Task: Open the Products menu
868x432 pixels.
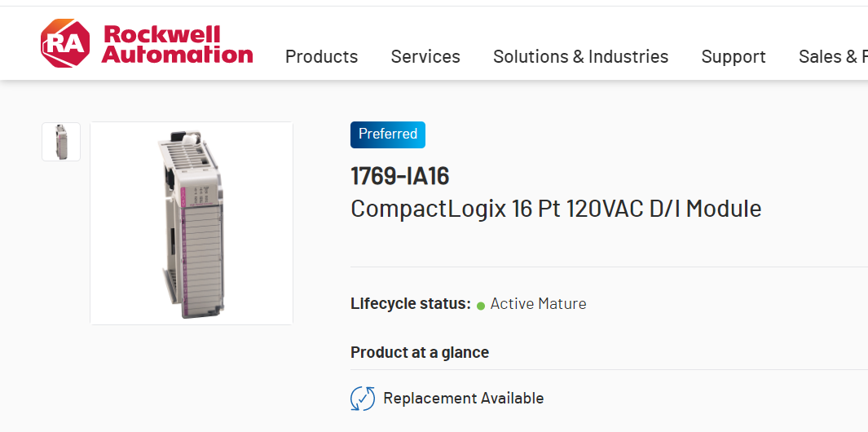Action: [321, 56]
